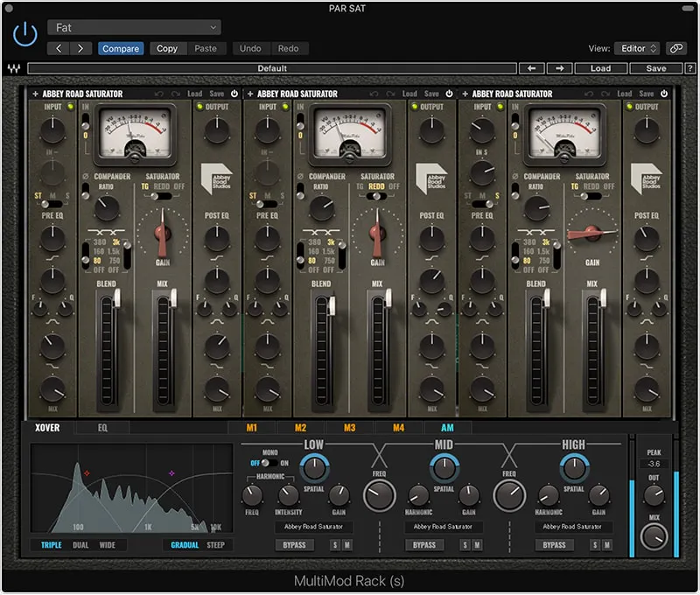Click the purple crossover point in spectrum display
700x595 pixels.
[x=171, y=472]
